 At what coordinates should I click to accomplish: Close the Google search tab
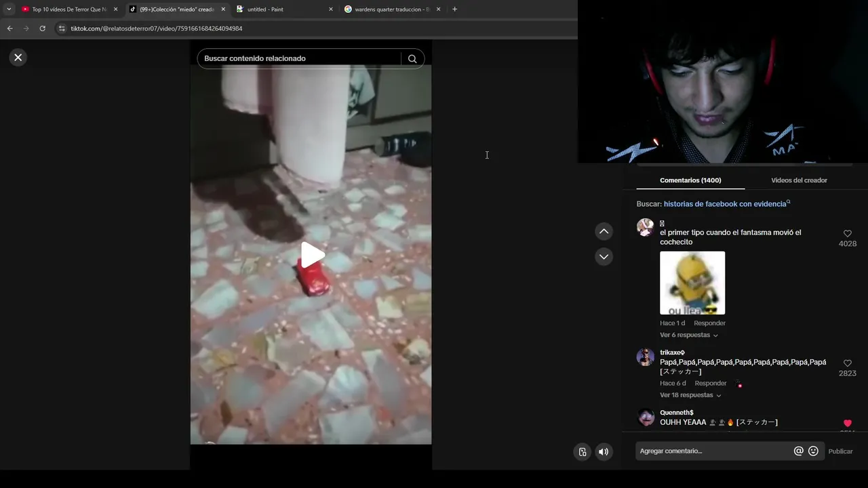tap(438, 9)
